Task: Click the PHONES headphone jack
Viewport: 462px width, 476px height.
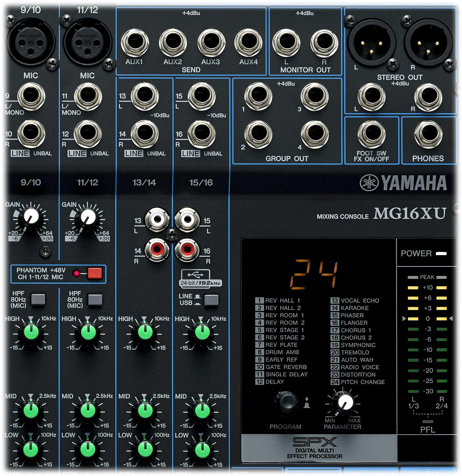Action: point(428,135)
